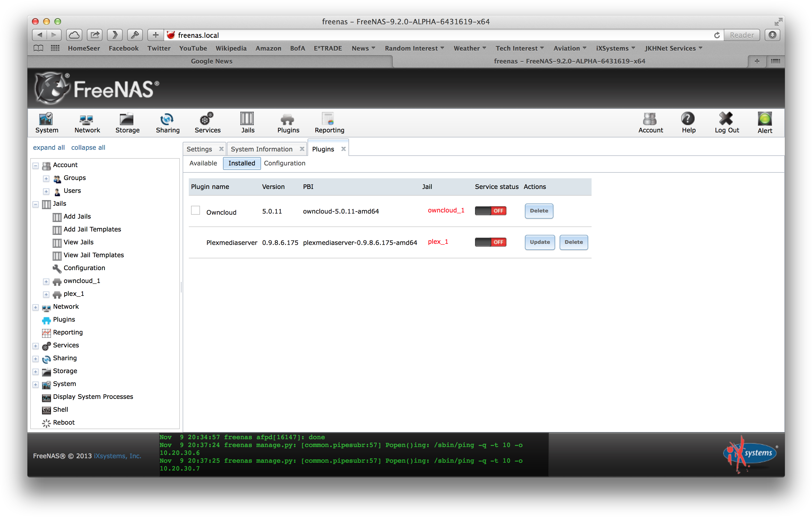Image resolution: width=812 pixels, height=517 pixels.
Task: Toggle Owncloud service status switch on
Action: click(490, 211)
